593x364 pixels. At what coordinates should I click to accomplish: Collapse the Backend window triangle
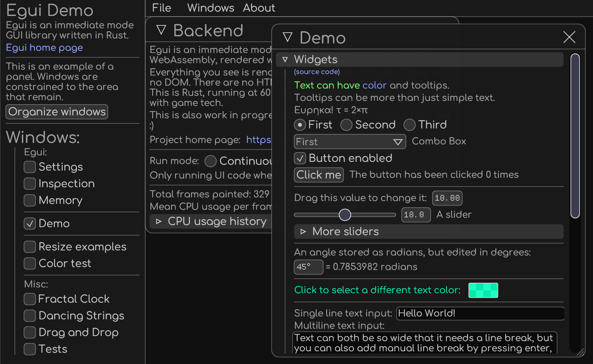[x=161, y=30]
